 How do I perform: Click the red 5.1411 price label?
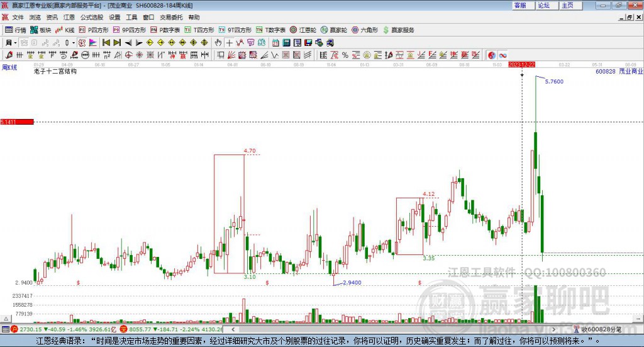point(17,122)
